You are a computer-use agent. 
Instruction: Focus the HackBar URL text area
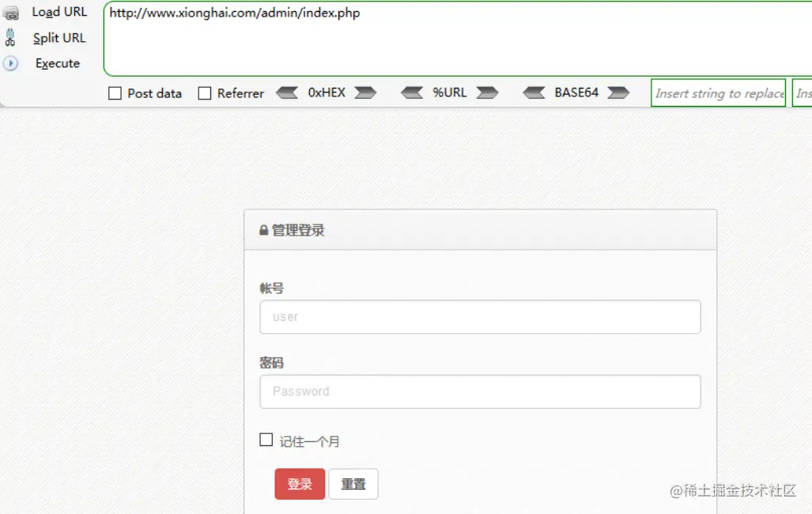click(458, 39)
